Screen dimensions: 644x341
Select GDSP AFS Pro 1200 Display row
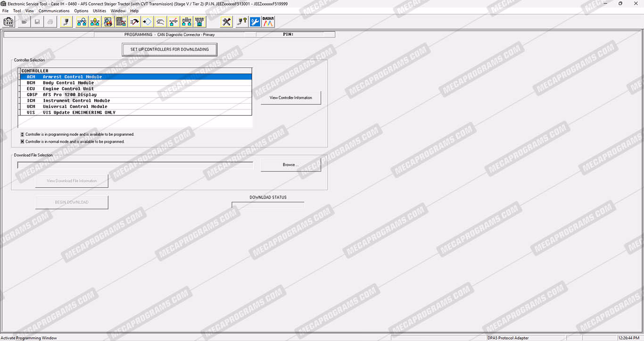(136, 95)
